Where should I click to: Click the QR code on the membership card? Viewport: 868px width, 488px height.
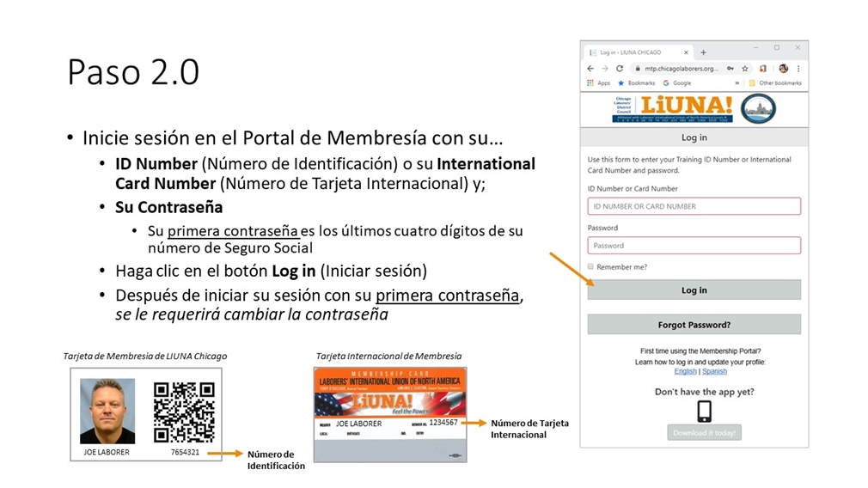click(x=184, y=412)
